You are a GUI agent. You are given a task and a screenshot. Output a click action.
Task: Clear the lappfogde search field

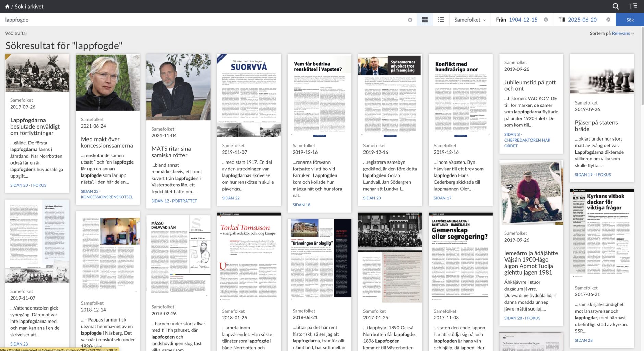pyautogui.click(x=410, y=20)
